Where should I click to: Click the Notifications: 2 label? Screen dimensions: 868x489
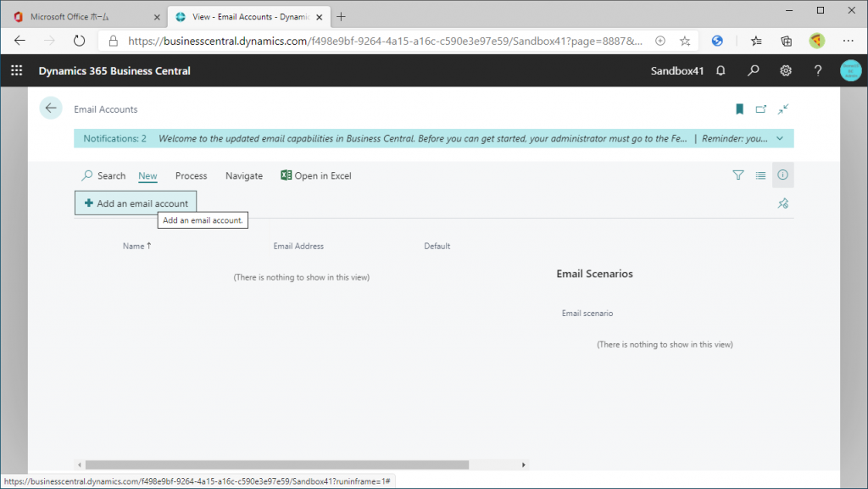coord(114,138)
